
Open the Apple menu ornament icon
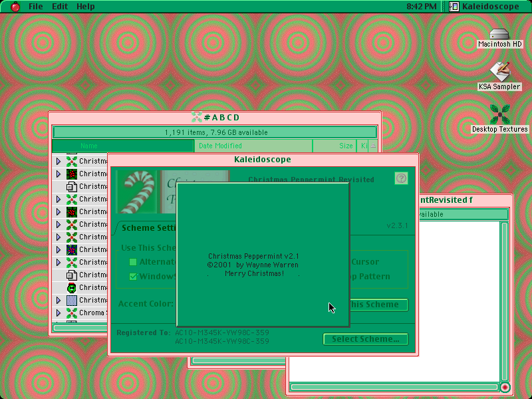(15, 7)
